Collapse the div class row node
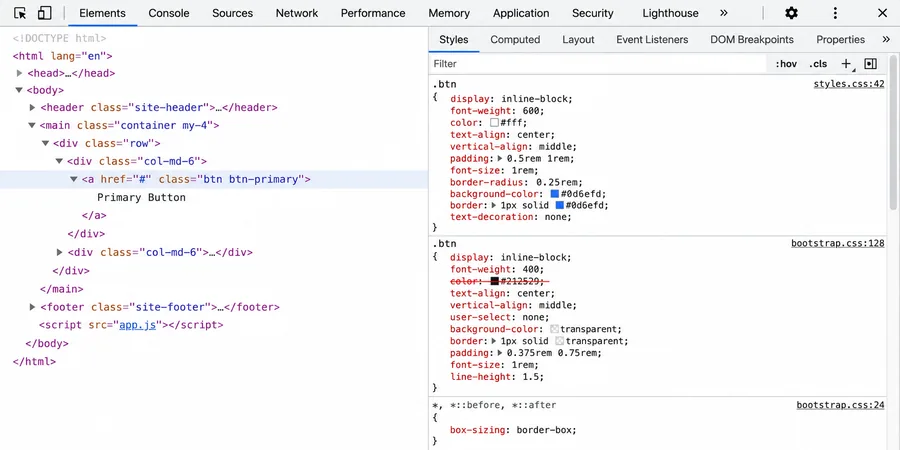 [x=45, y=143]
